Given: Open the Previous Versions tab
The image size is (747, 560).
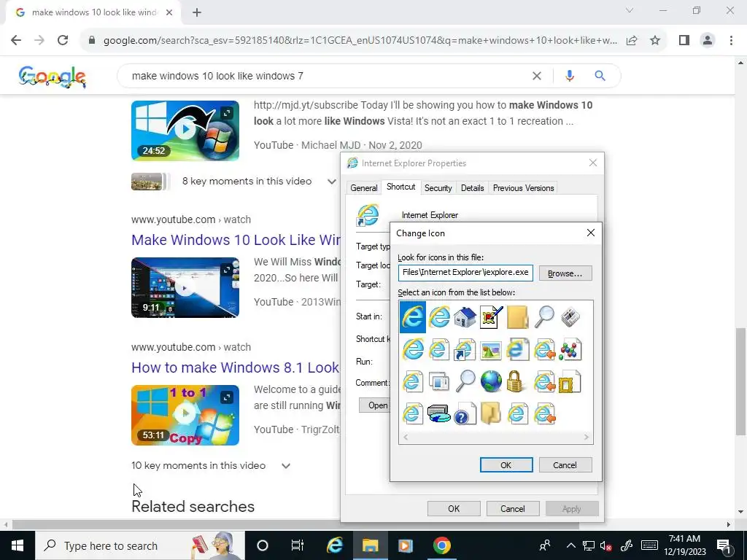Looking at the screenshot, I should pos(523,187).
